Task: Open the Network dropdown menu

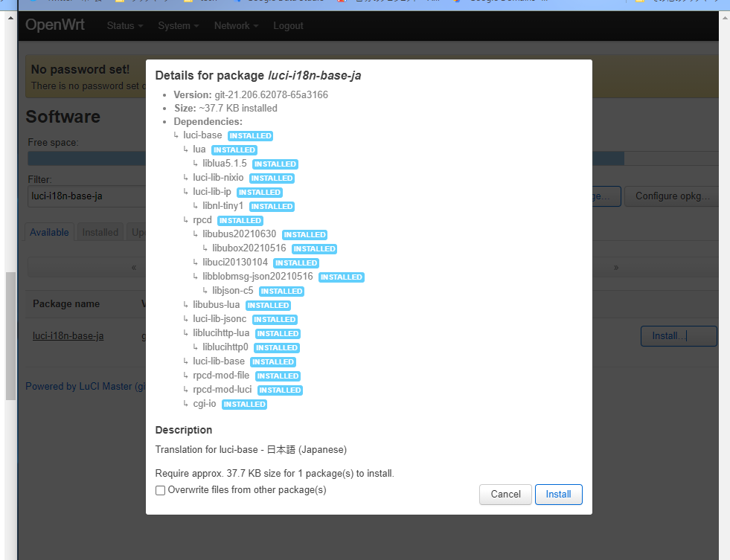Action: [236, 26]
